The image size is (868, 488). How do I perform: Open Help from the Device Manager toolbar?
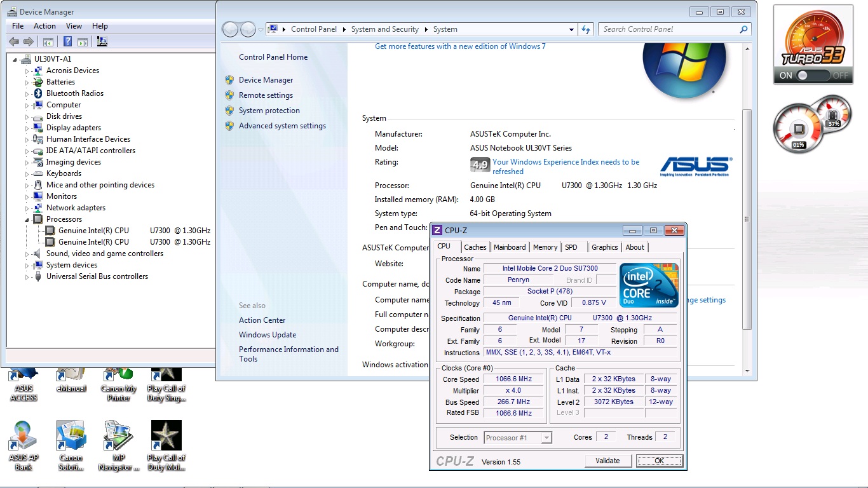67,42
